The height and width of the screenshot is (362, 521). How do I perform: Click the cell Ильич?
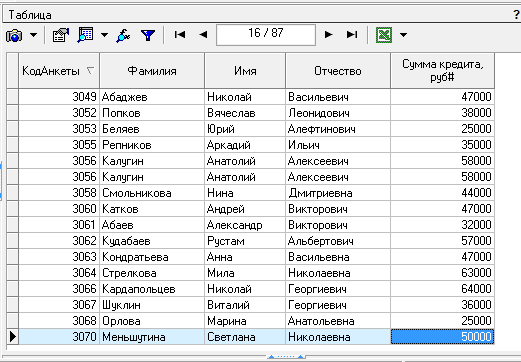click(338, 145)
